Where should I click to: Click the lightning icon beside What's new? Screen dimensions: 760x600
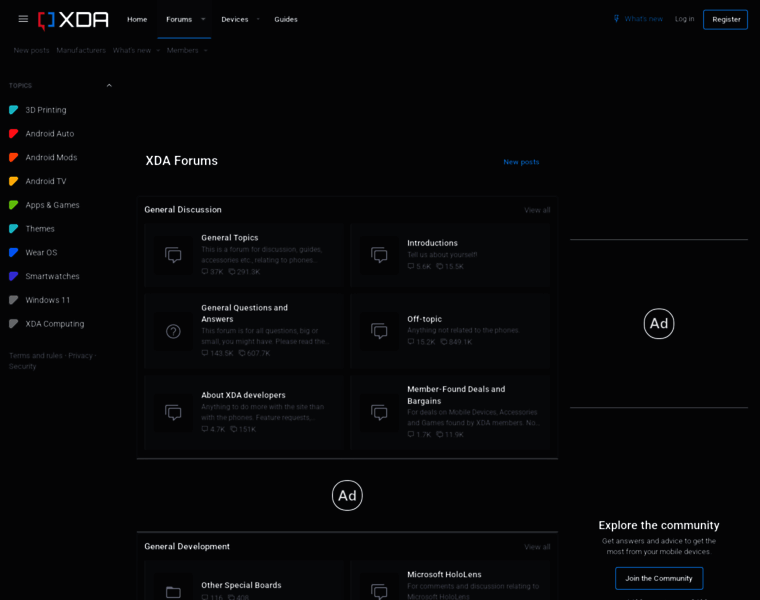616,19
